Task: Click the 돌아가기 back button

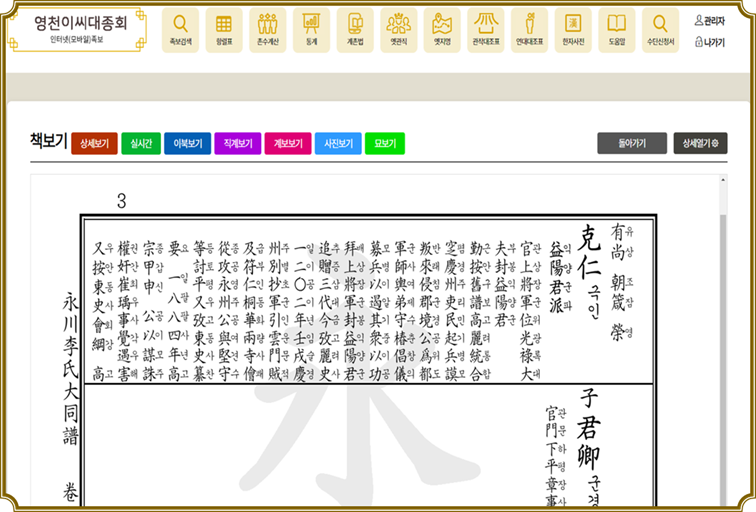Action: (631, 144)
